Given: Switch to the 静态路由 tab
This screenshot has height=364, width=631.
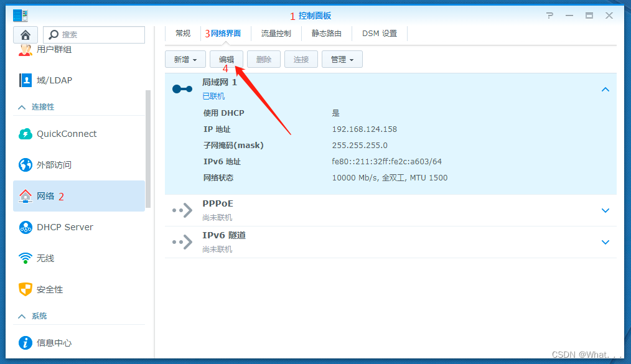Looking at the screenshot, I should tap(326, 34).
